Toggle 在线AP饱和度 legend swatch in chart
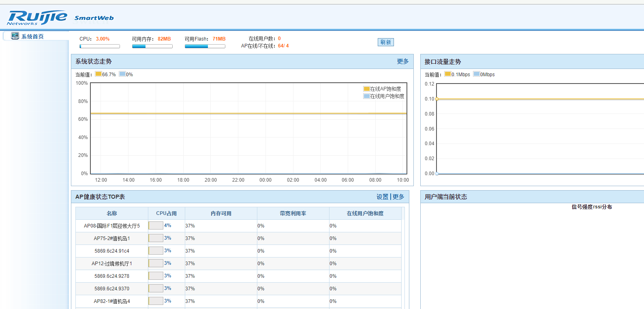The height and width of the screenshot is (309, 644). tap(366, 89)
